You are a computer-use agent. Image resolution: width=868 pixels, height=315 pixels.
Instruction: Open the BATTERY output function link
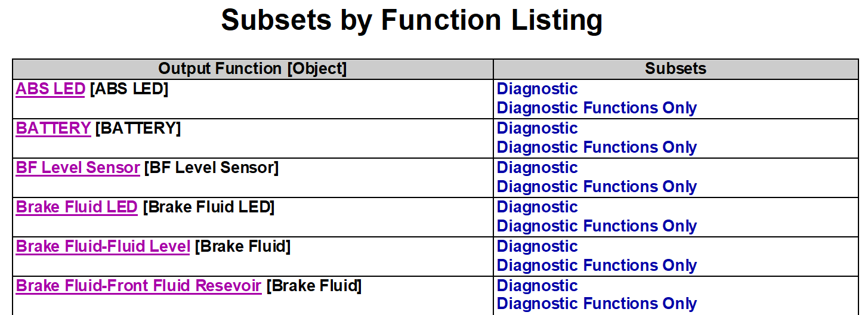(x=54, y=128)
